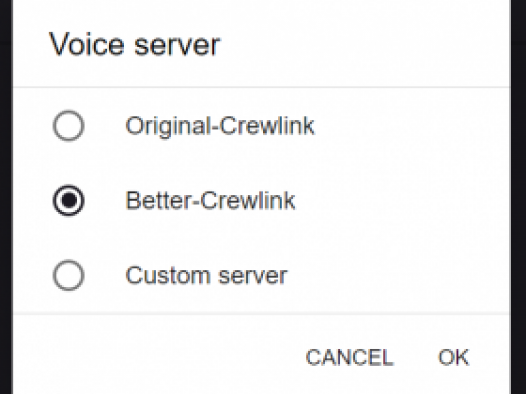Click empty footer space left of CANCEL
This screenshot has width=526, height=394.
point(158,357)
